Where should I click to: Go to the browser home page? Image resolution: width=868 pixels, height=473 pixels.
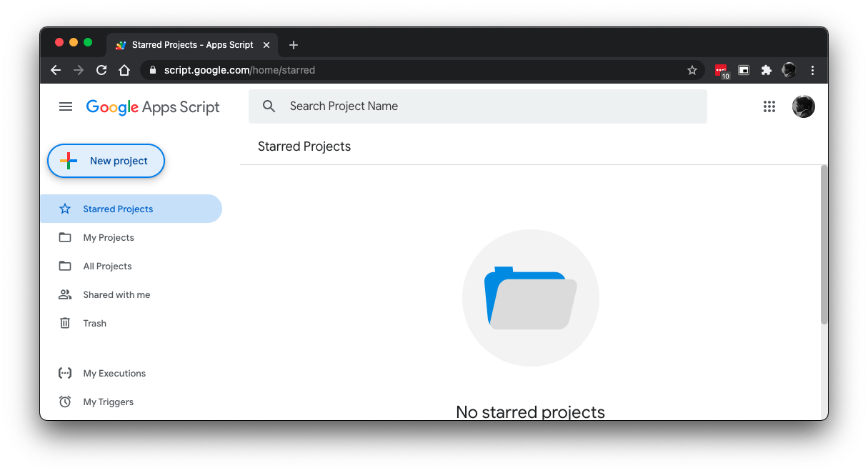pyautogui.click(x=124, y=70)
